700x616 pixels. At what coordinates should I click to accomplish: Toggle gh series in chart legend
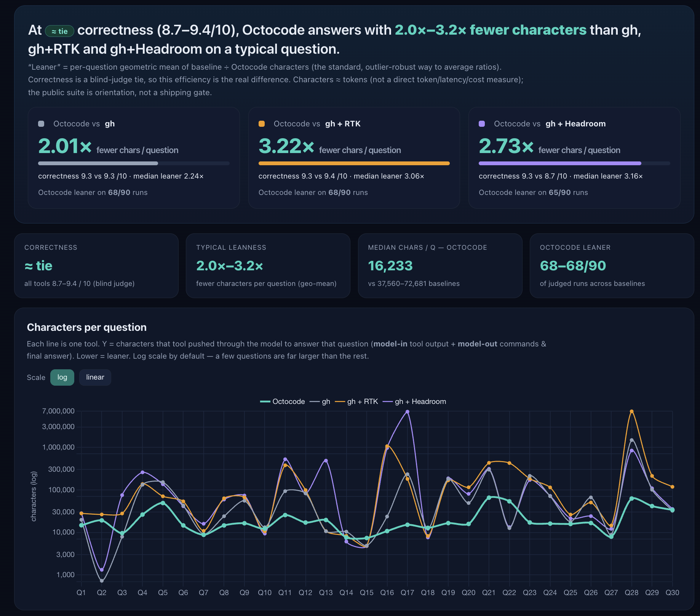pyautogui.click(x=320, y=401)
